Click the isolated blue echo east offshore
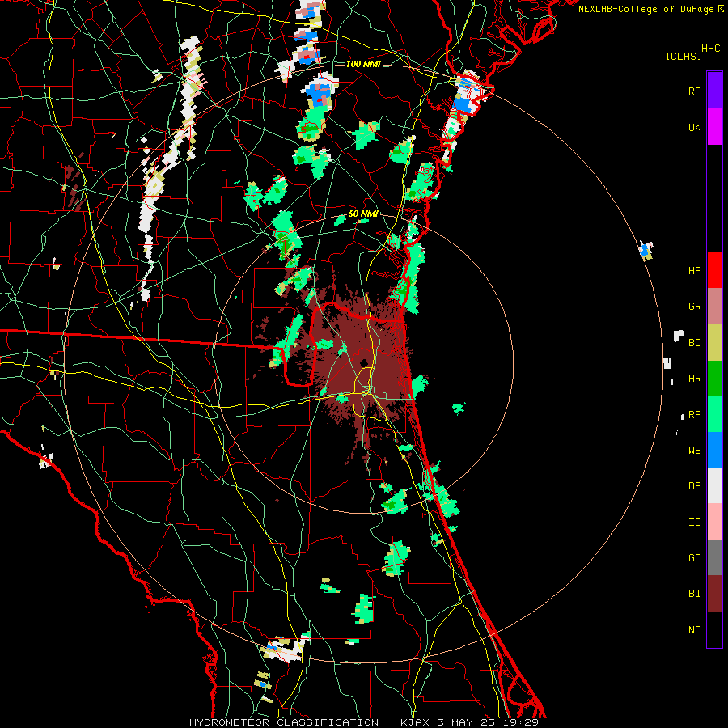 [645, 250]
